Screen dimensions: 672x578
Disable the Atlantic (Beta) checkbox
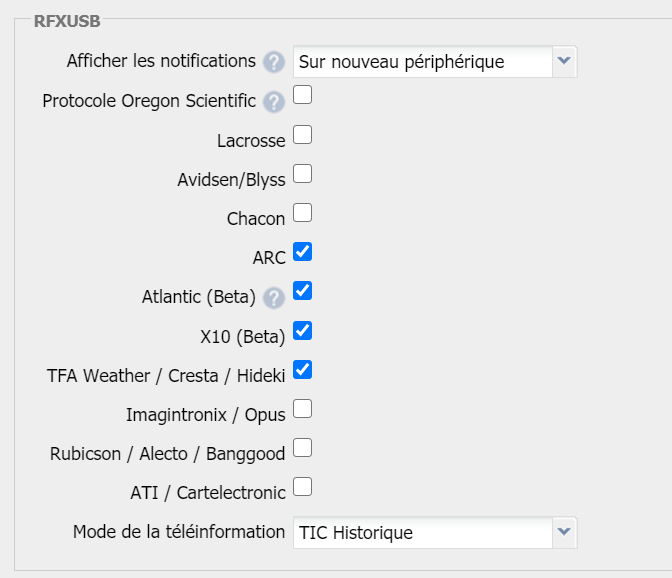(x=302, y=291)
